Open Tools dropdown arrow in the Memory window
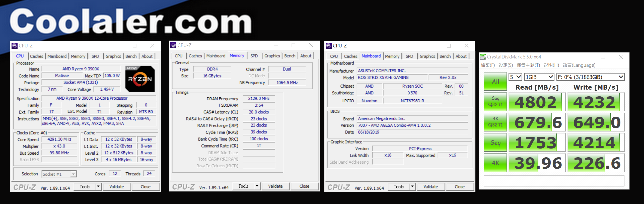 (257, 186)
